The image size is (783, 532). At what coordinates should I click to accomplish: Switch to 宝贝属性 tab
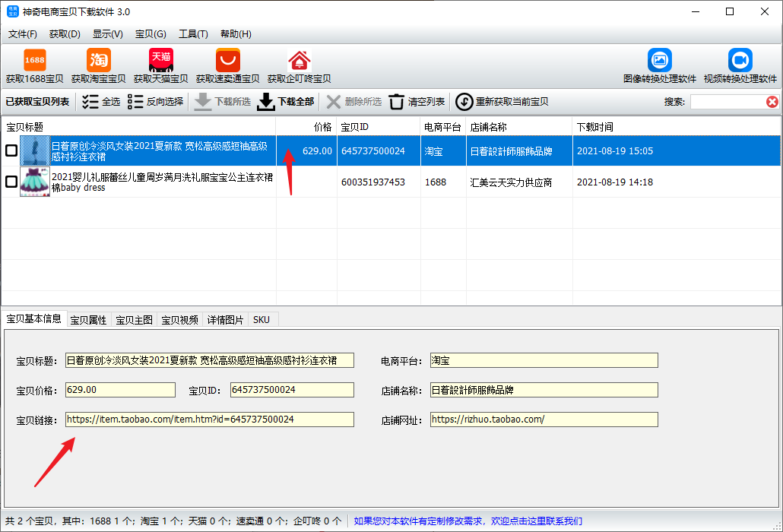[x=88, y=320]
